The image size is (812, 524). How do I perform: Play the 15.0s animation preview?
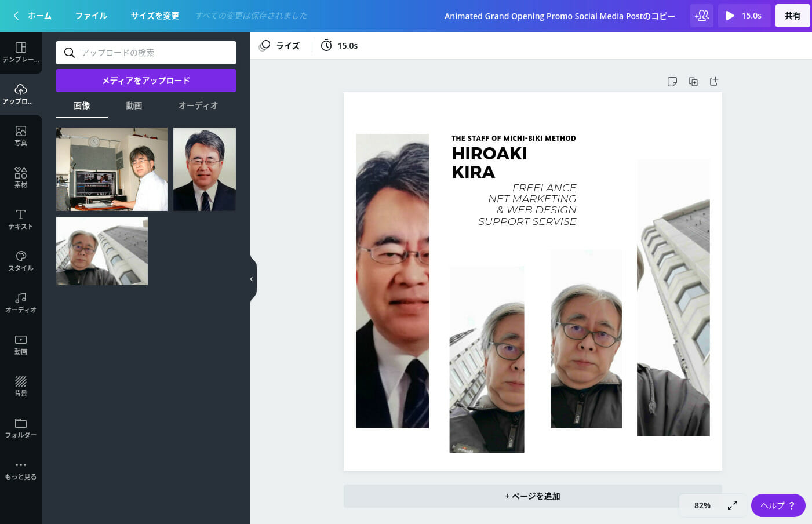coord(744,16)
